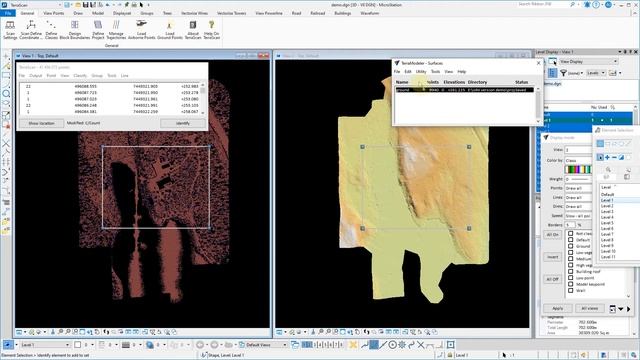Toggle the Ground class checkbox
Screen dimensions: 640x360
(x=571, y=246)
